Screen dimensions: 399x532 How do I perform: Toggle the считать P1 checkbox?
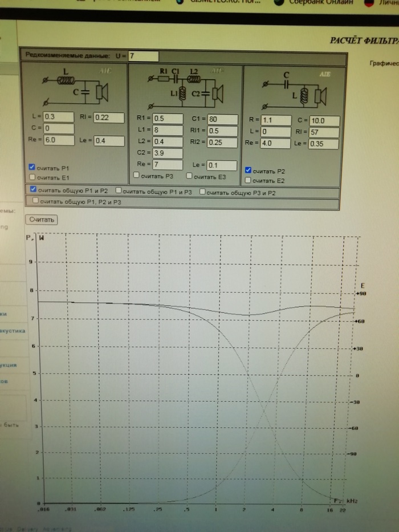pos(32,167)
